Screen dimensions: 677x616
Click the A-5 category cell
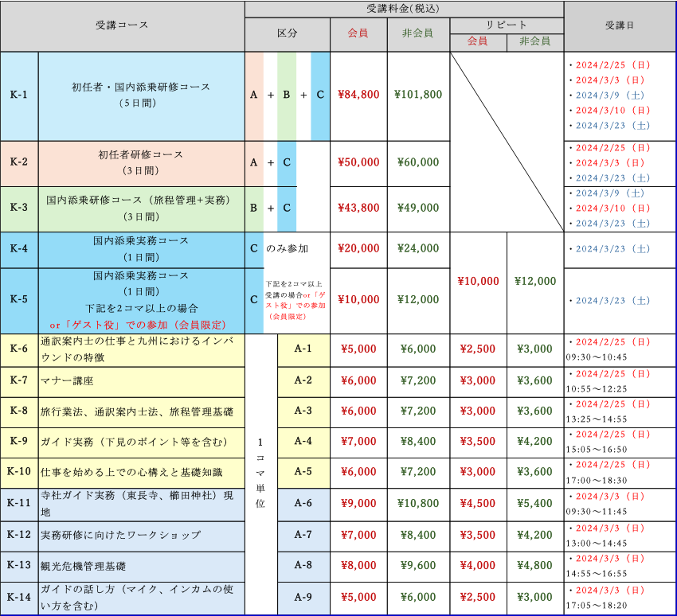pyautogui.click(x=303, y=473)
